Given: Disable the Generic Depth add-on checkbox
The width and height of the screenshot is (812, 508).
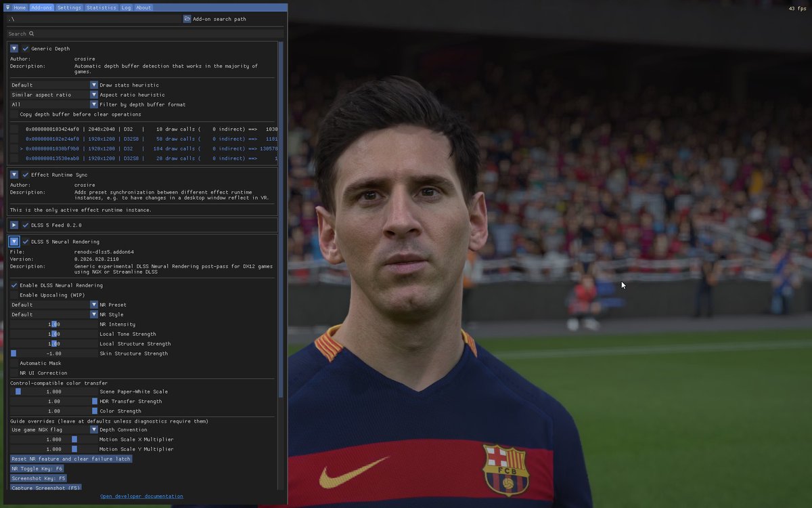Looking at the screenshot, I should [26, 49].
